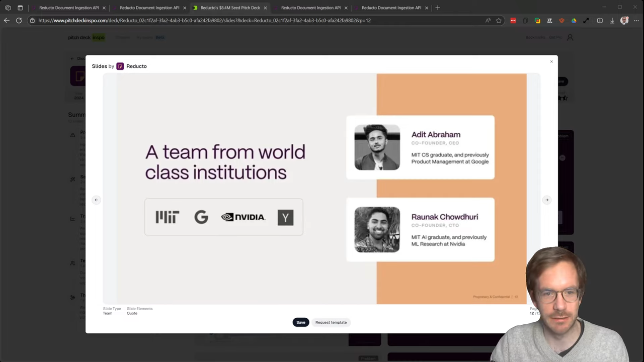Open a new browser tab with plus
The image size is (644, 362).
pyautogui.click(x=437, y=8)
